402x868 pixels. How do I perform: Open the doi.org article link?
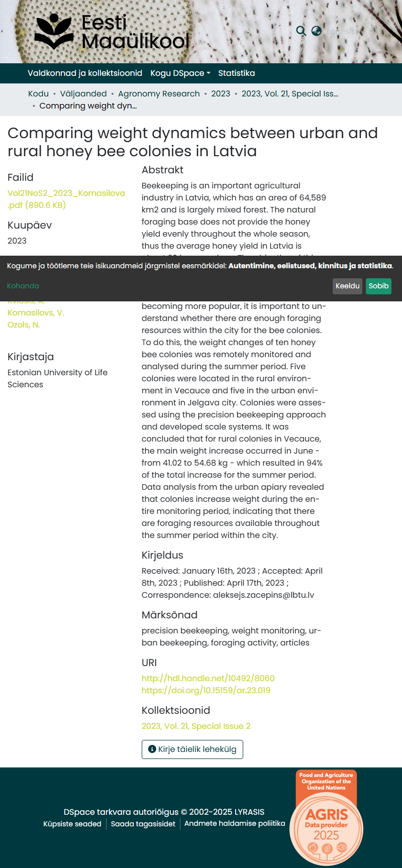(x=206, y=690)
